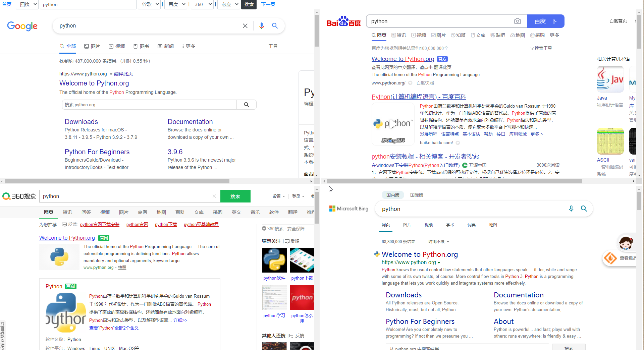
Task: Click the Google pane vertical scrollbar
Action: (317, 31)
